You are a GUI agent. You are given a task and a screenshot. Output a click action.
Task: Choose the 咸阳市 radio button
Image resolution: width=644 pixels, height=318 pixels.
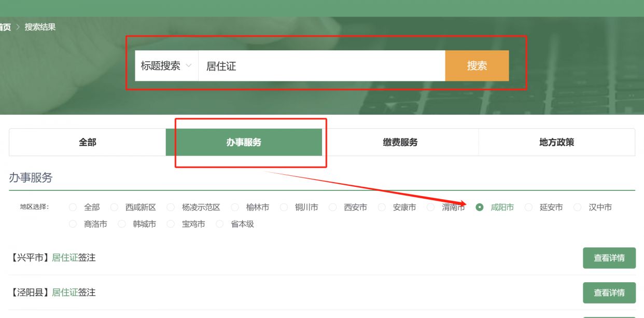480,208
